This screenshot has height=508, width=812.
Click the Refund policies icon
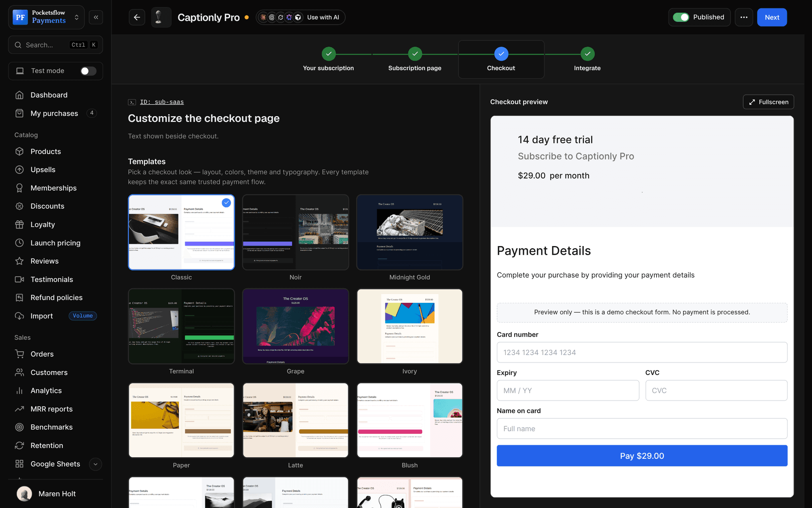coord(19,297)
